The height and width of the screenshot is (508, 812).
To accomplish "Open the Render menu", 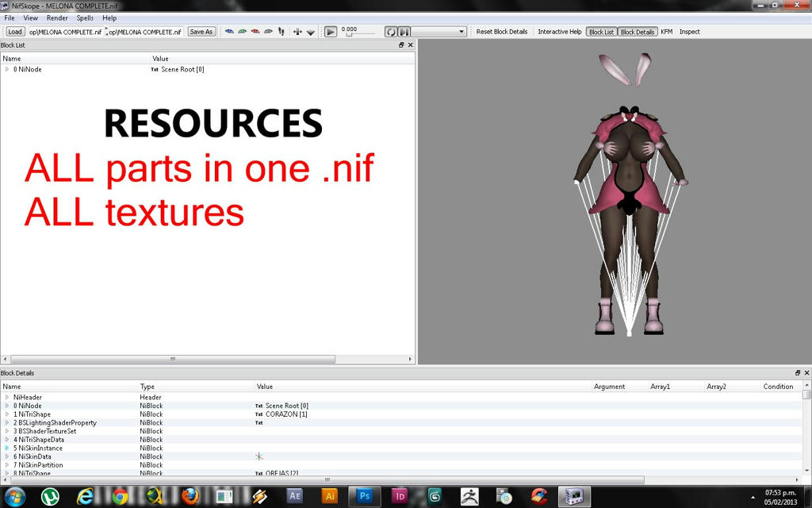I will (57, 17).
